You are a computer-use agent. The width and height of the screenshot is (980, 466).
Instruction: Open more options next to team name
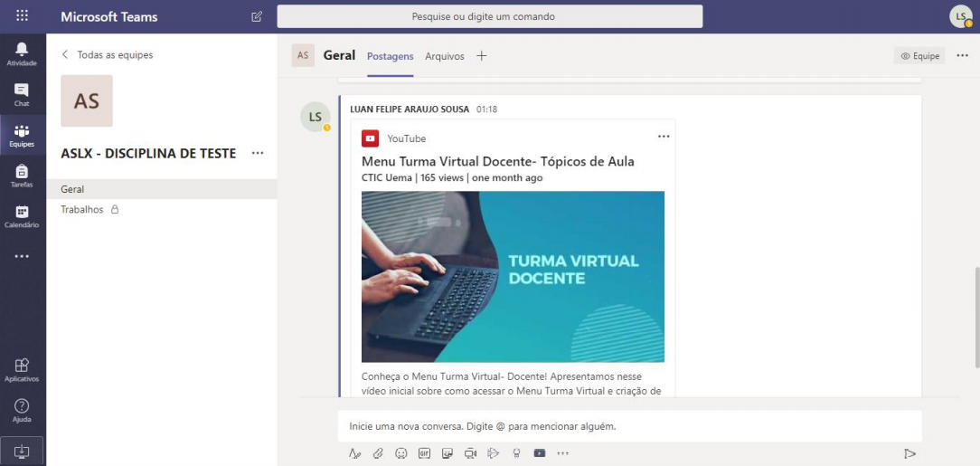[x=258, y=153]
